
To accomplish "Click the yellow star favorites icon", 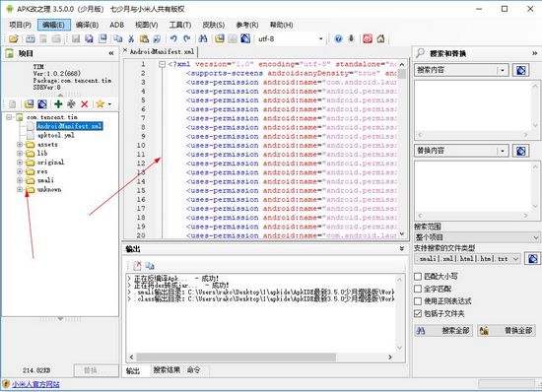I will pyautogui.click(x=101, y=104).
